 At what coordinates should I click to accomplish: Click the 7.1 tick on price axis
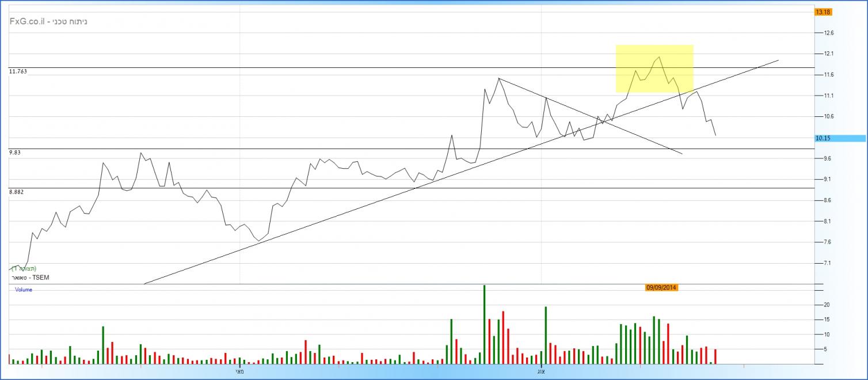(828, 263)
